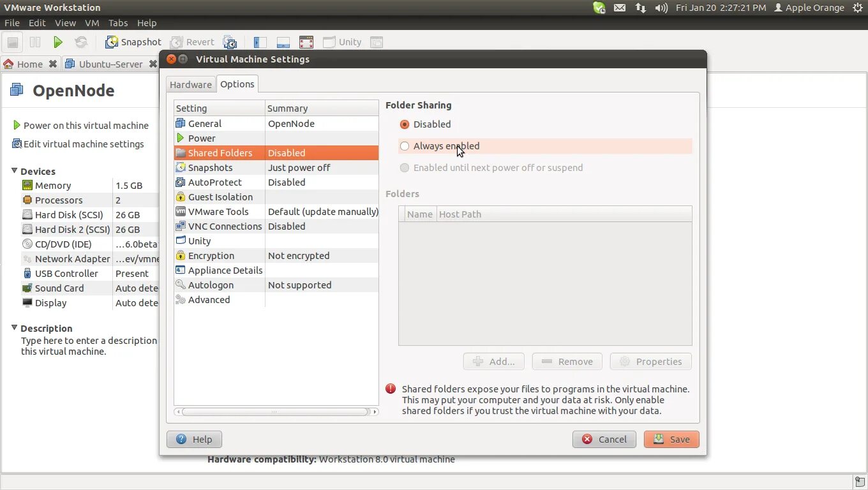Select the Always enabled radio button

coord(405,146)
